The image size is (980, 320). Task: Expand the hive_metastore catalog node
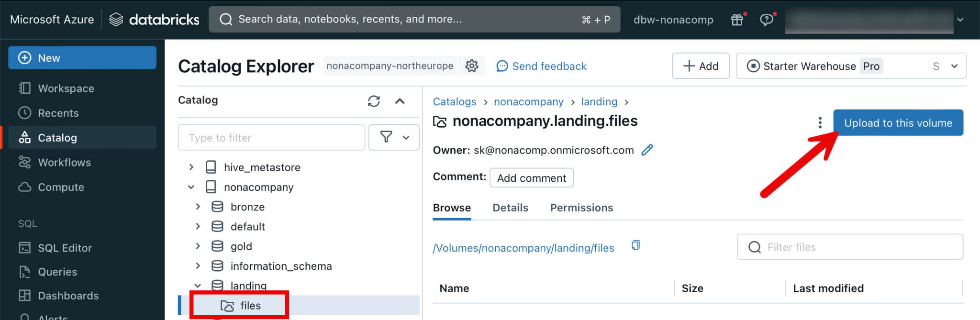[x=191, y=167]
